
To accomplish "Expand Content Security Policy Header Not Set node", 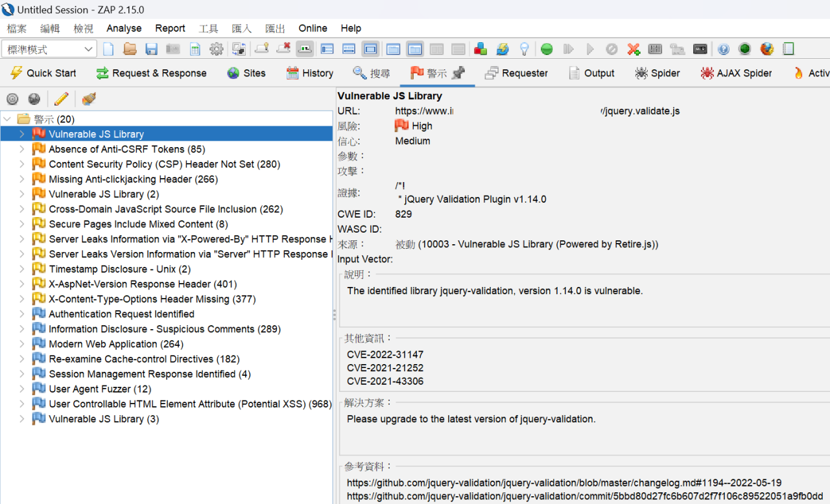I will click(21, 164).
